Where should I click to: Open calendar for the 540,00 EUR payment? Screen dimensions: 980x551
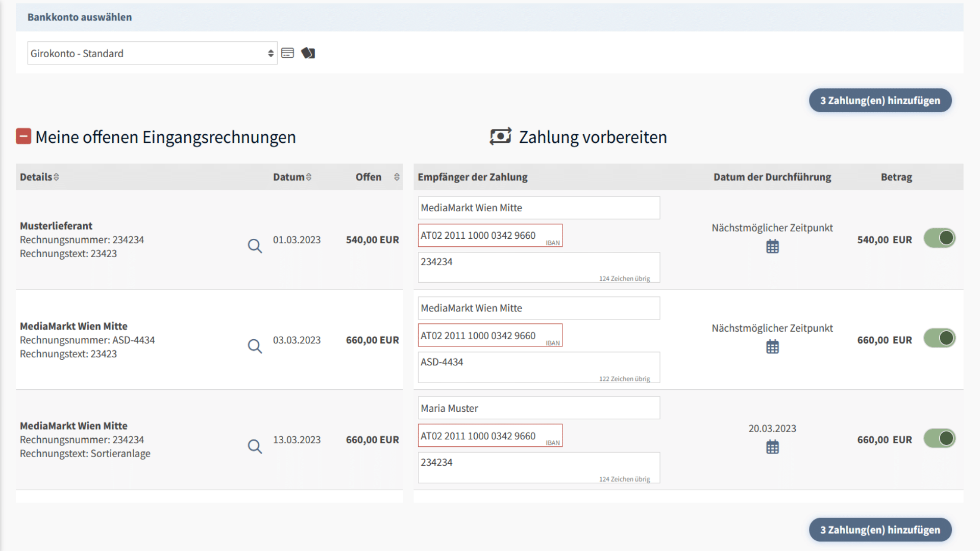point(772,247)
